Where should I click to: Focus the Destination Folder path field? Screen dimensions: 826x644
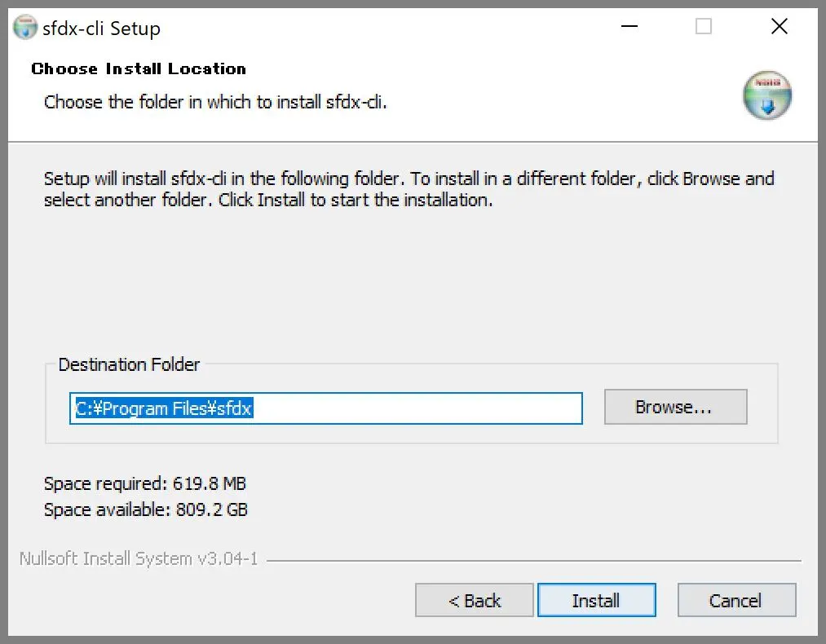326,408
